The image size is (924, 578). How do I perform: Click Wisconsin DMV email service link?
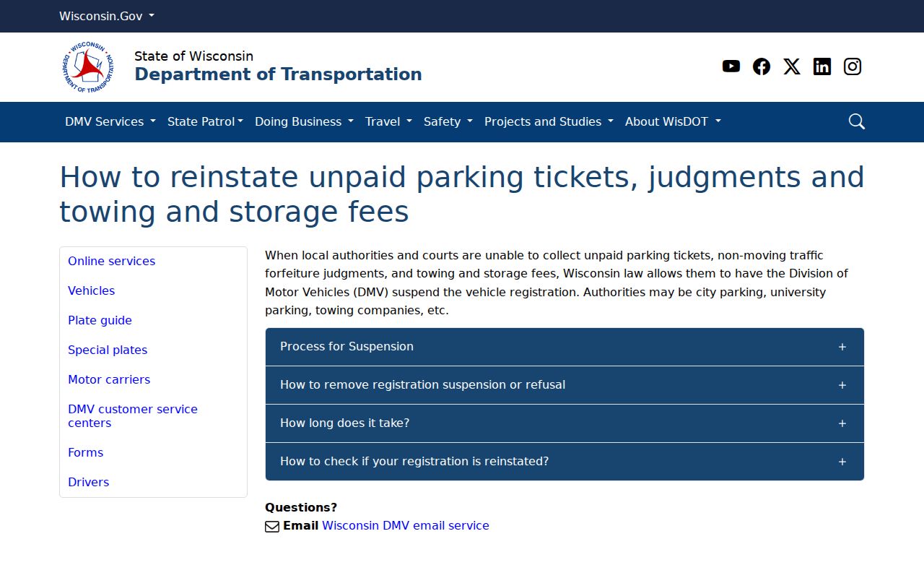click(x=406, y=526)
